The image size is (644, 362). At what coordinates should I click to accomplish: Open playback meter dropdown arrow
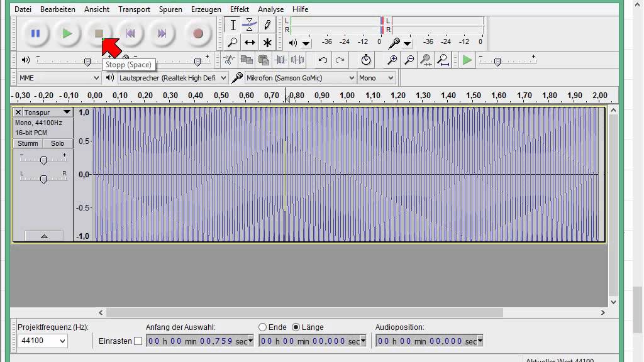(x=306, y=43)
